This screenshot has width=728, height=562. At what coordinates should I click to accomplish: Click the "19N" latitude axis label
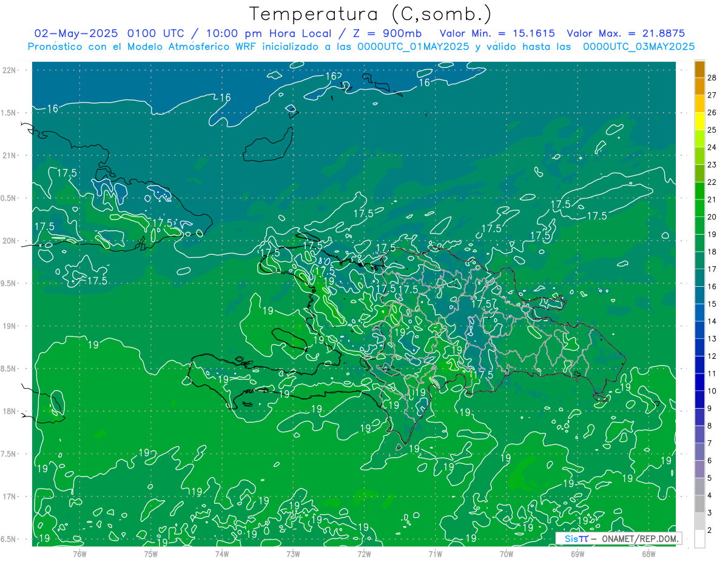click(9, 326)
